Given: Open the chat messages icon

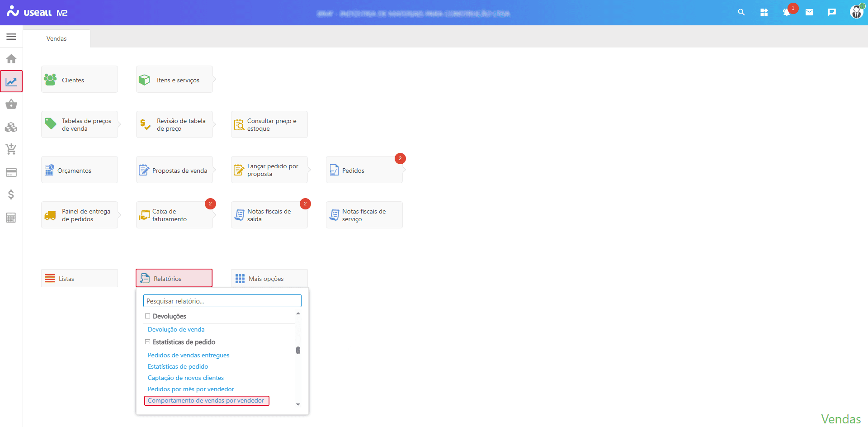Looking at the screenshot, I should (x=832, y=12).
